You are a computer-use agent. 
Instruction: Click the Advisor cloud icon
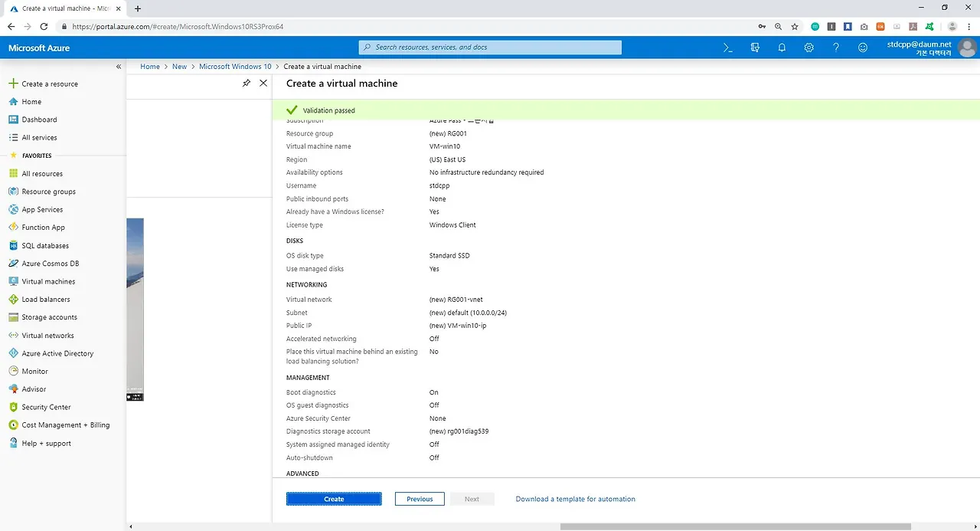(x=13, y=389)
